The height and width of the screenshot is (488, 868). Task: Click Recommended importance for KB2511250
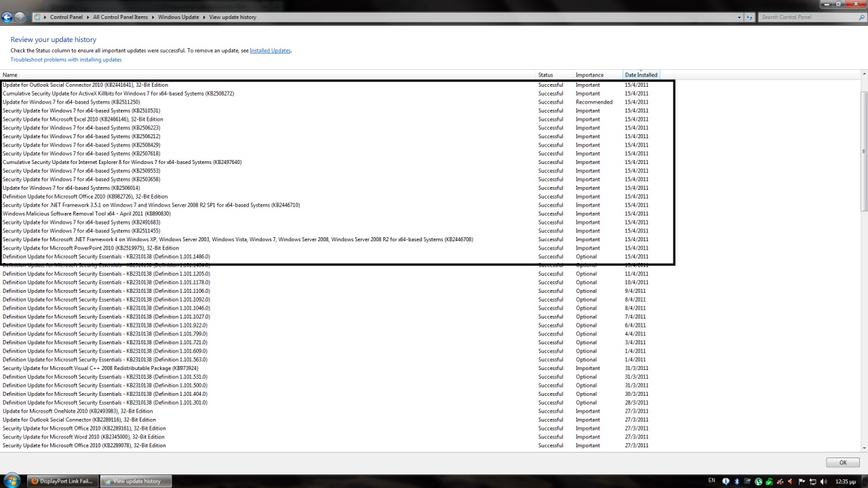pos(594,102)
